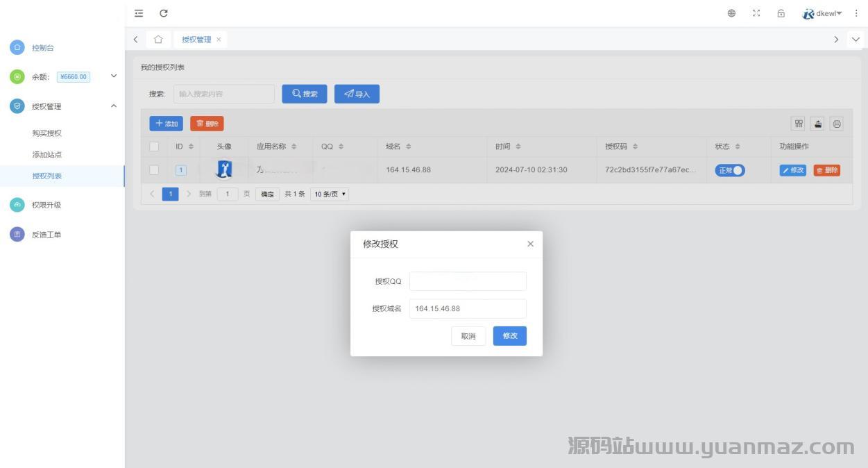868x468 pixels.
Task: Check the select-all checkbox in table header
Action: coord(154,147)
